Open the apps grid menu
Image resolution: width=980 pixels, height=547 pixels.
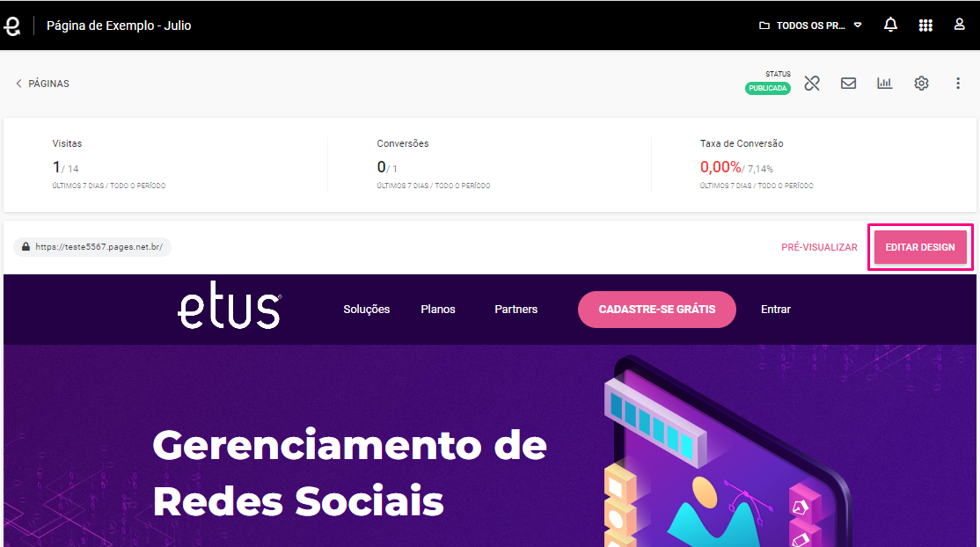point(925,25)
